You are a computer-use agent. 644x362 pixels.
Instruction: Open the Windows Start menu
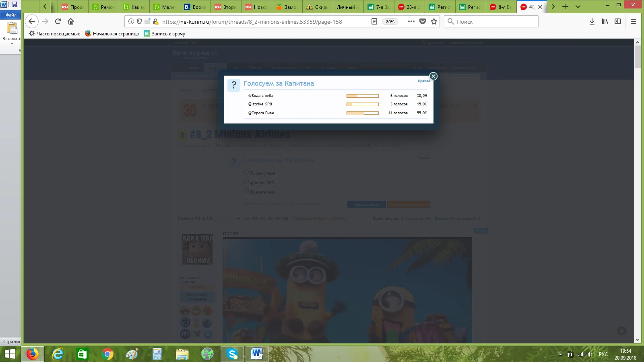pyautogui.click(x=10, y=354)
